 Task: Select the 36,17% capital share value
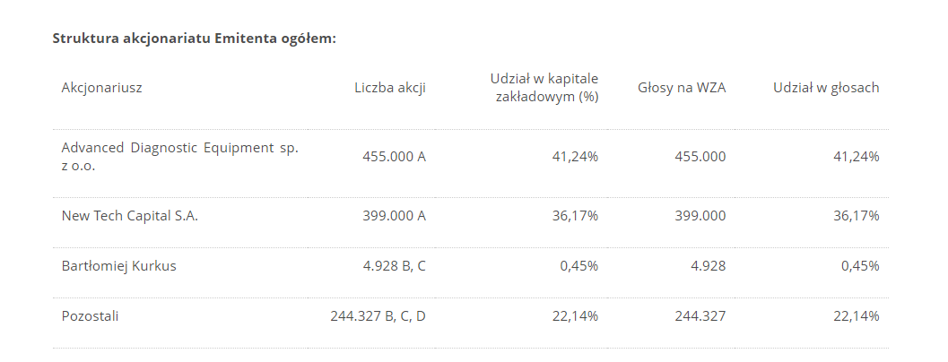[575, 216]
